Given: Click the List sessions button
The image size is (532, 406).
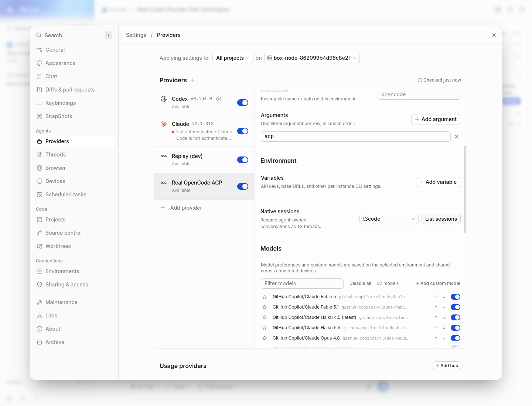Looking at the screenshot, I should coord(441,219).
